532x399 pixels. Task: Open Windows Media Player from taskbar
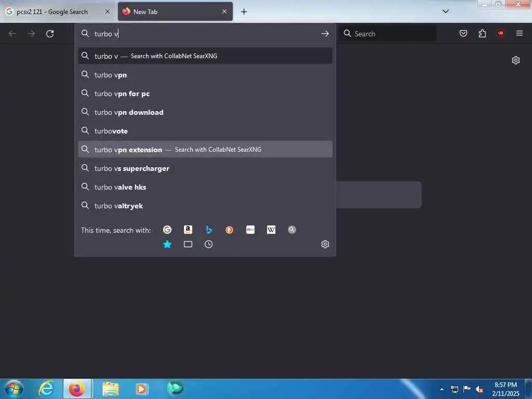(x=141, y=389)
